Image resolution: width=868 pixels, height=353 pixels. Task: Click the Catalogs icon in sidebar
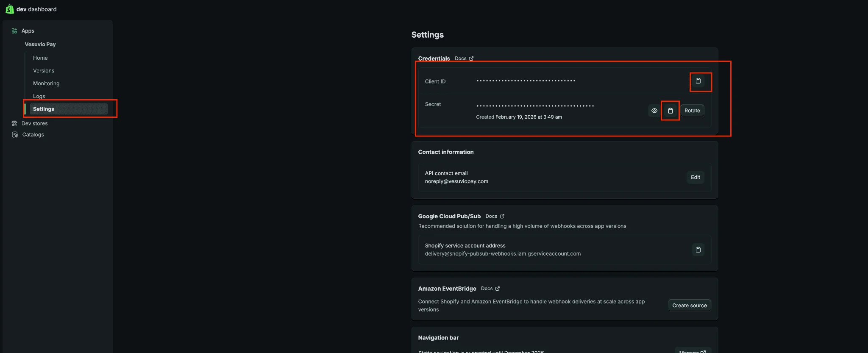(15, 135)
